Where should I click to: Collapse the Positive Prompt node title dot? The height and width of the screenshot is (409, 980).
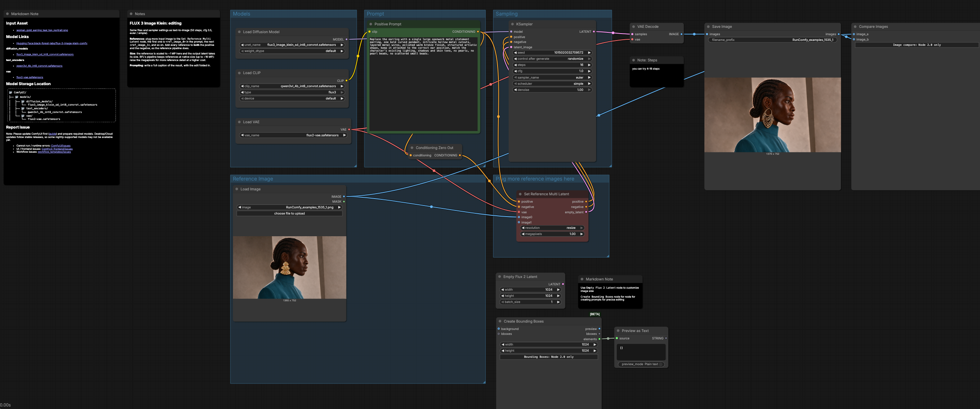click(x=371, y=24)
